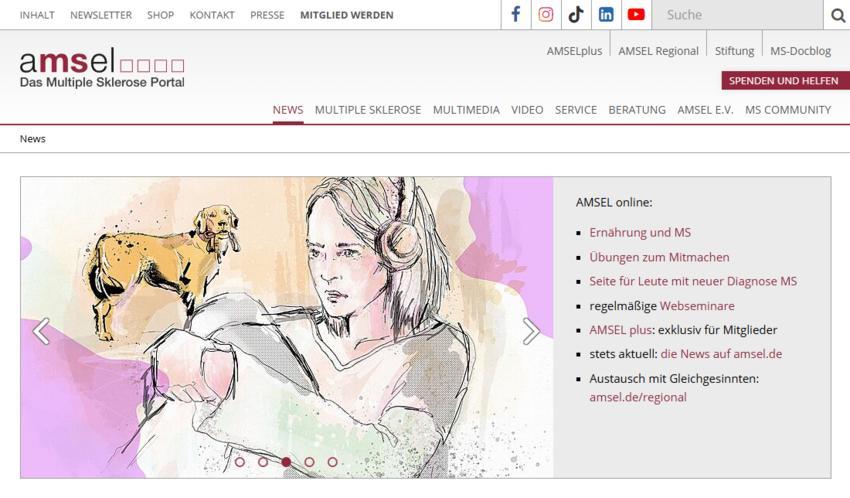Show previous slide with left arrow
Screen dimensions: 850x498
pos(41,331)
